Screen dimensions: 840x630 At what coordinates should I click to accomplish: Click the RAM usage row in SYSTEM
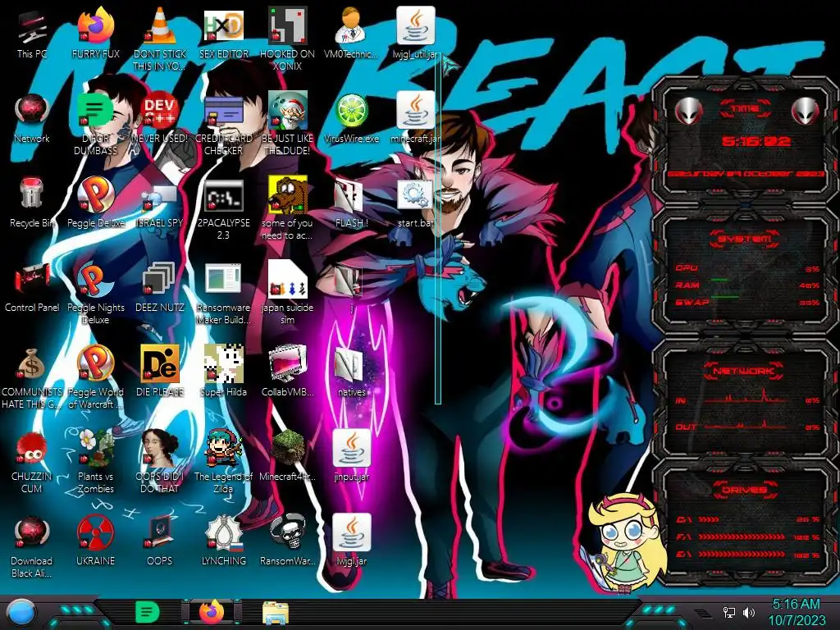pyautogui.click(x=747, y=285)
